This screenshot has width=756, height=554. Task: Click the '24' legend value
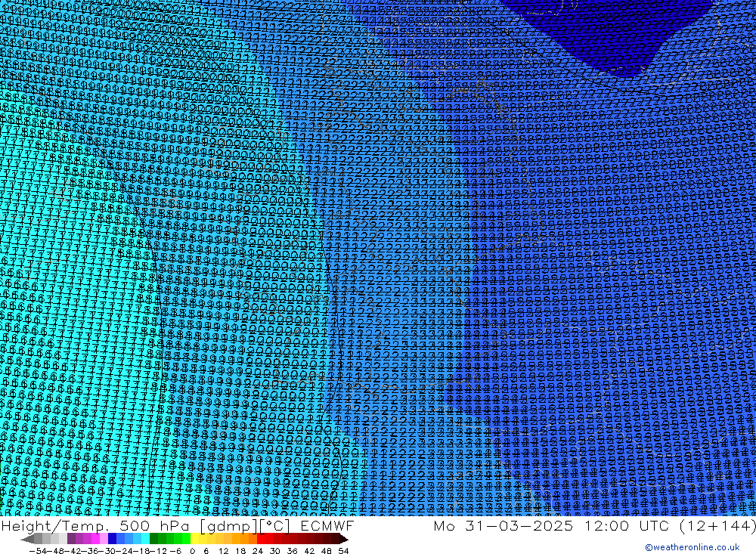tap(258, 551)
